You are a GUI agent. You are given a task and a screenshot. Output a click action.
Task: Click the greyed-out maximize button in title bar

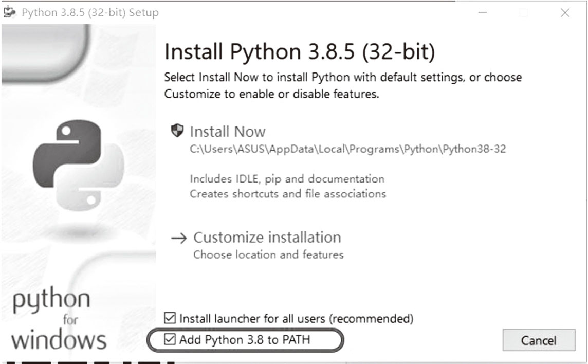pos(524,13)
